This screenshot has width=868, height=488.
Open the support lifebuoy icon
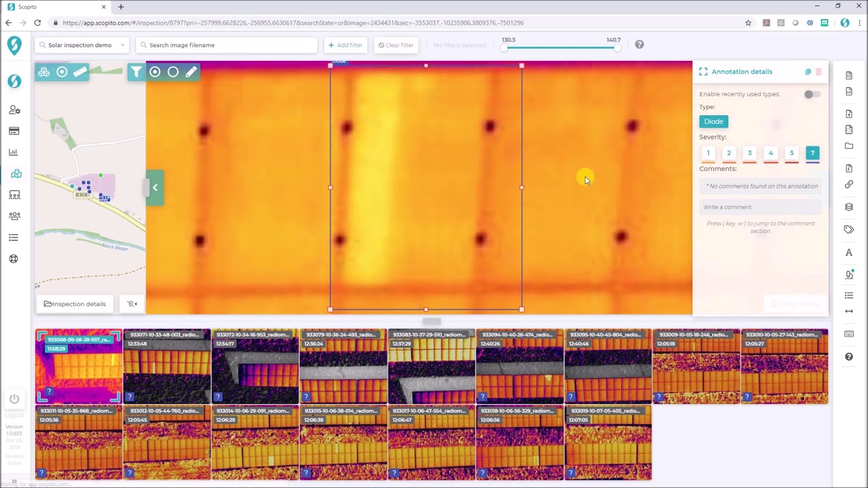tap(14, 258)
